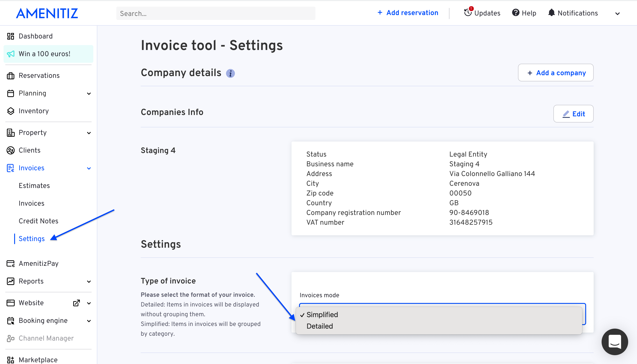Click the Legal Entity status value
Screen dimensions: 637x364
468,154
